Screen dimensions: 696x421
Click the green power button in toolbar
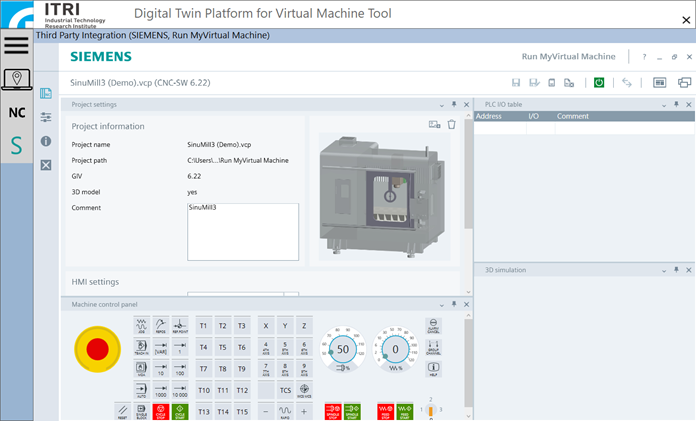(x=598, y=83)
